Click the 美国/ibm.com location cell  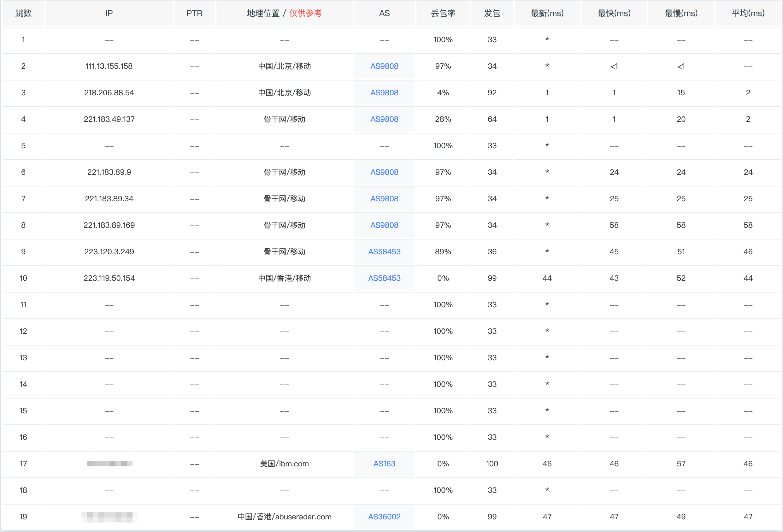(284, 464)
